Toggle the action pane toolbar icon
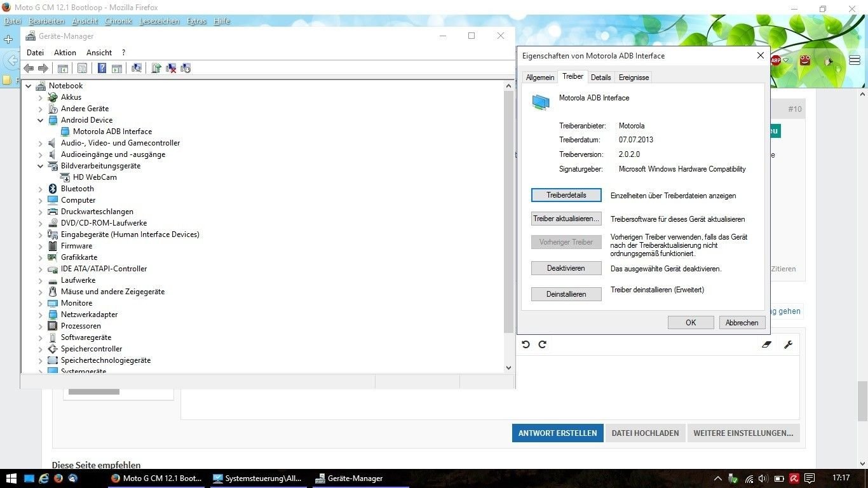 click(117, 68)
